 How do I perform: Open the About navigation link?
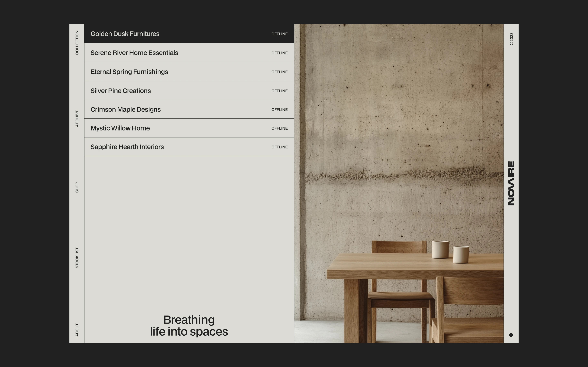(77, 330)
